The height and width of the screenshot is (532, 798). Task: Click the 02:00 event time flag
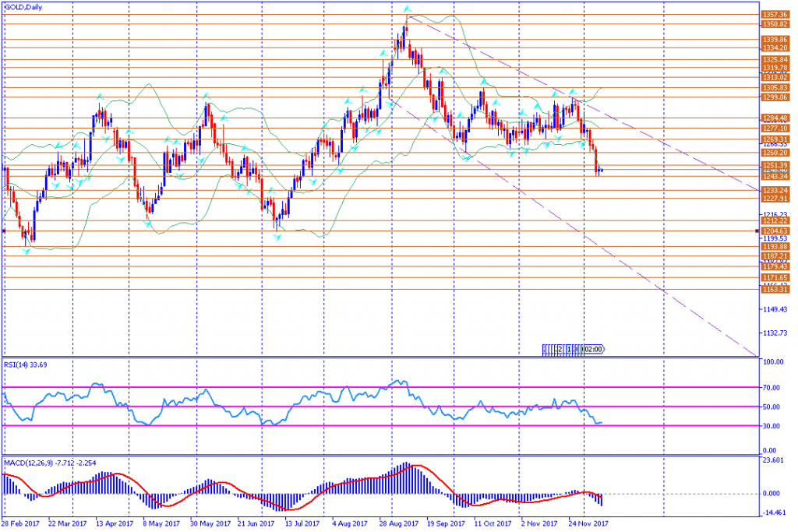tap(593, 350)
